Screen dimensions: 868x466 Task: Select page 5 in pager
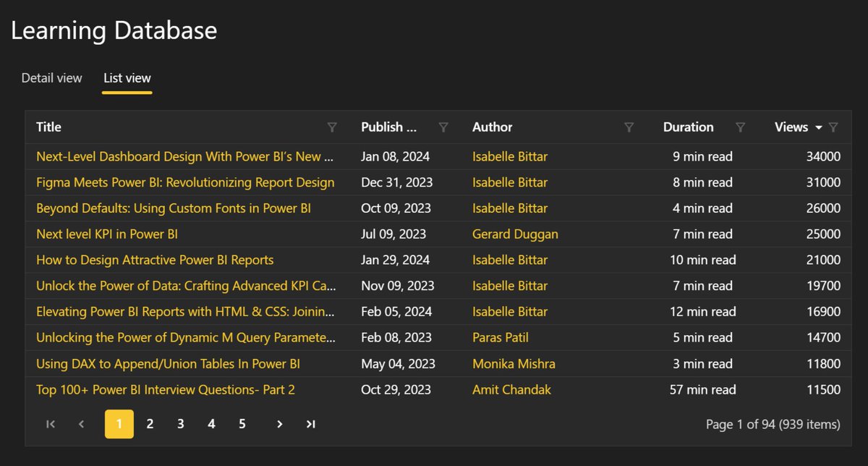point(242,424)
